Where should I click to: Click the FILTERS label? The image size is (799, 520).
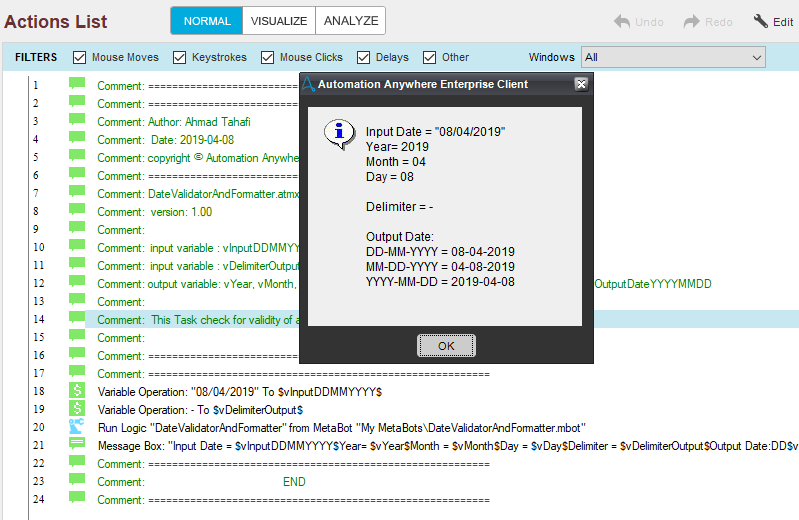click(36, 57)
